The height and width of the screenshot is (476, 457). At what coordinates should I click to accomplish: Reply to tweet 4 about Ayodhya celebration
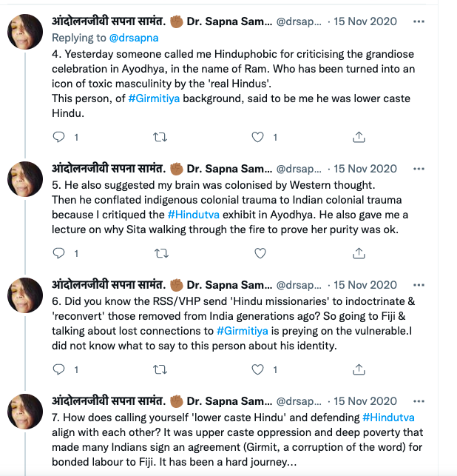click(61, 137)
